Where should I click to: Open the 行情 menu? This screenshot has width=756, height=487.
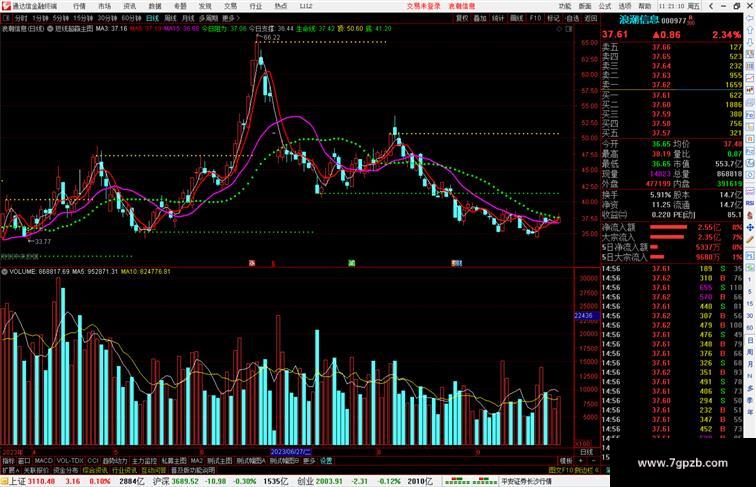(x=79, y=6)
